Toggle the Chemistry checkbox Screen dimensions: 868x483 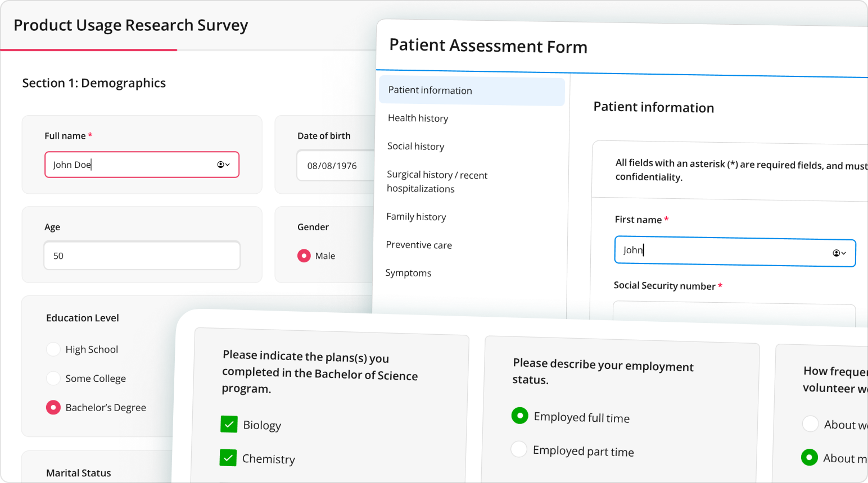point(228,458)
